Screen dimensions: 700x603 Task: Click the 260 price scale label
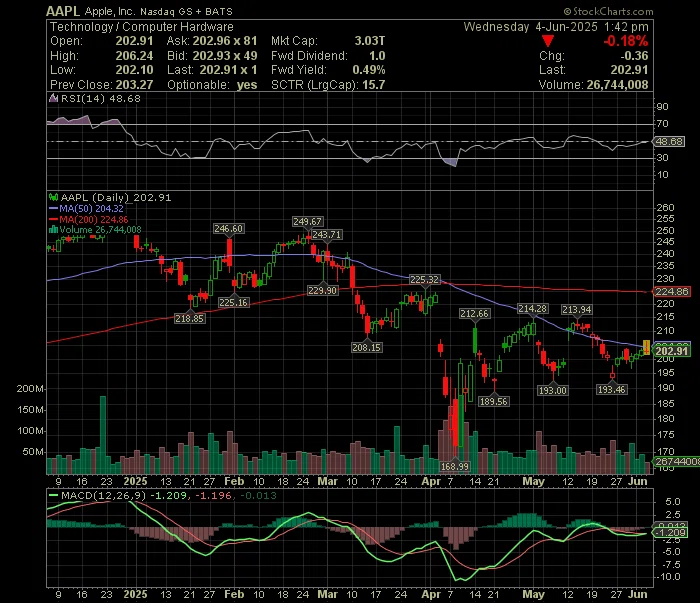point(665,207)
